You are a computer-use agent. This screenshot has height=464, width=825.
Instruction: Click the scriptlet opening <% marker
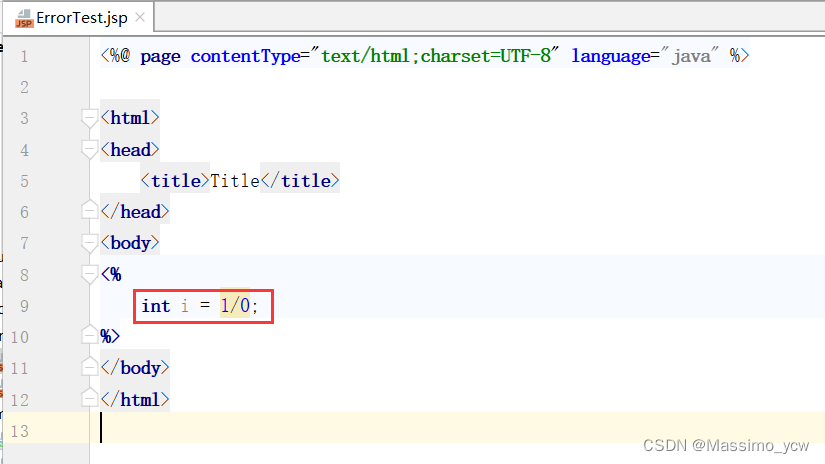click(111, 274)
